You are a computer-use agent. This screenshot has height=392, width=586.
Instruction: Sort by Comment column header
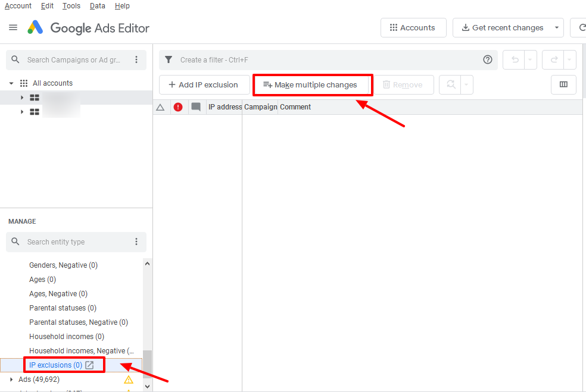click(x=295, y=107)
